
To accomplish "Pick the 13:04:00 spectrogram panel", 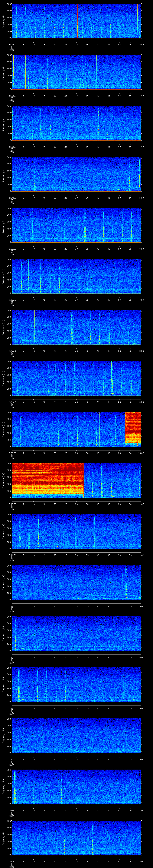I will coord(77,174).
